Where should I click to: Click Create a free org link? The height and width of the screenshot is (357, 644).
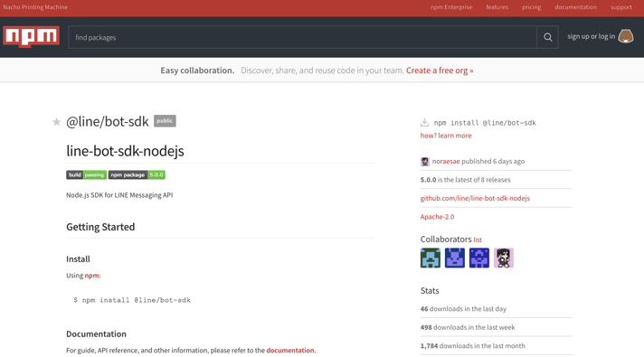440,70
